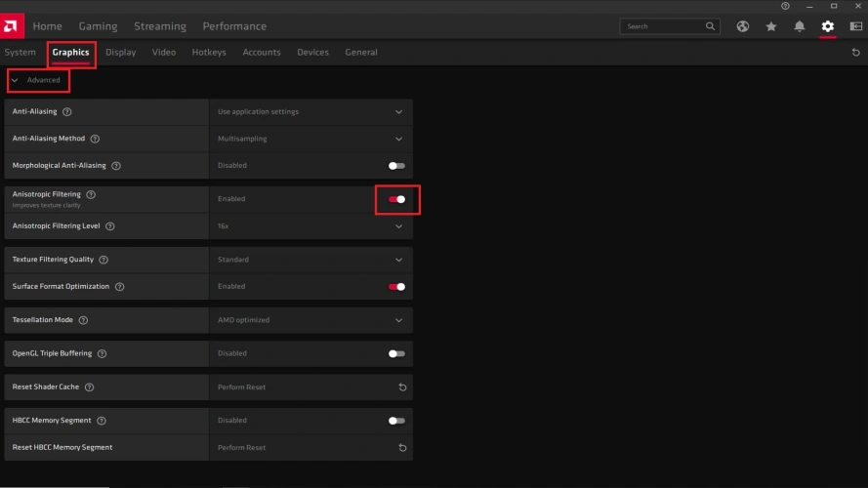The width and height of the screenshot is (868, 488).
Task: Disable the Anisotropic Filtering toggle
Action: tap(396, 199)
